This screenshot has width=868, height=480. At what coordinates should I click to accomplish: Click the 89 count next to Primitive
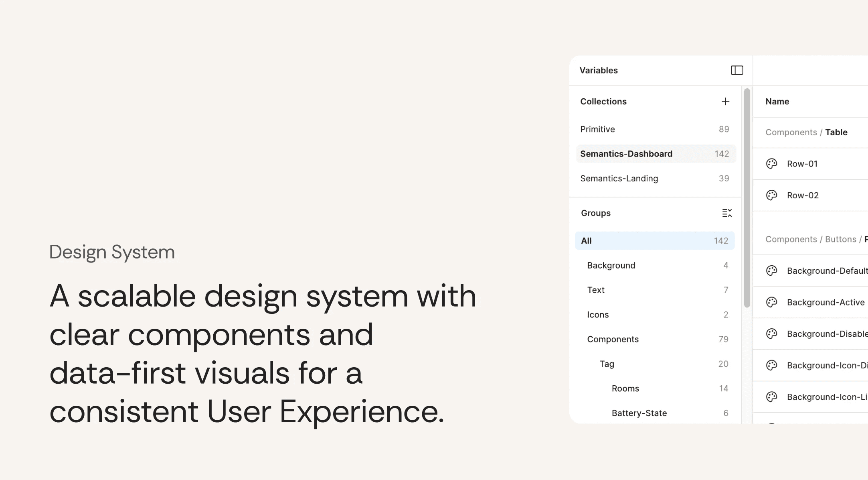tap(724, 129)
